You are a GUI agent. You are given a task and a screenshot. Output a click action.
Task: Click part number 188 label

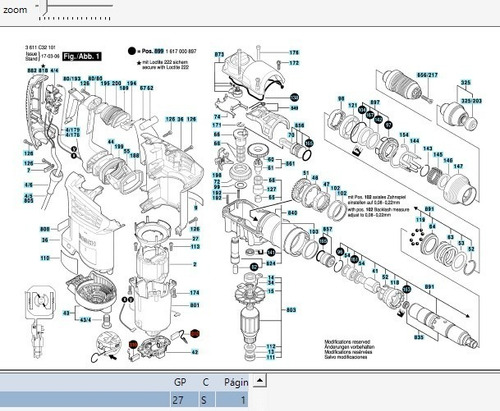(134, 155)
